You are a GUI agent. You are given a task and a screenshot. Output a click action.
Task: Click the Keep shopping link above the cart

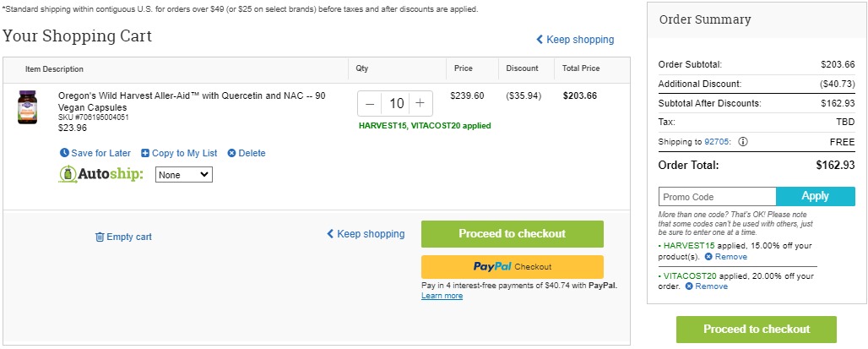pos(575,40)
